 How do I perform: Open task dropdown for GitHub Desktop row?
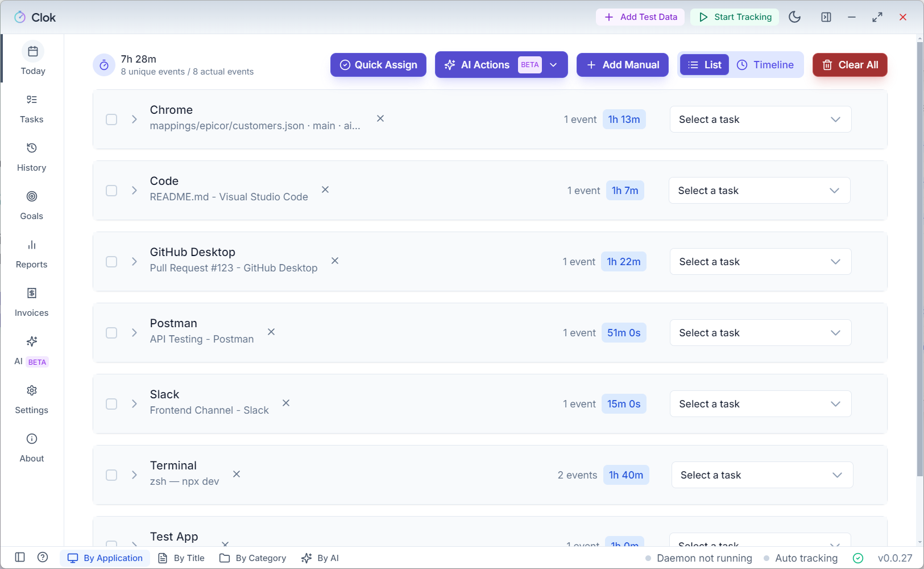pyautogui.click(x=760, y=262)
